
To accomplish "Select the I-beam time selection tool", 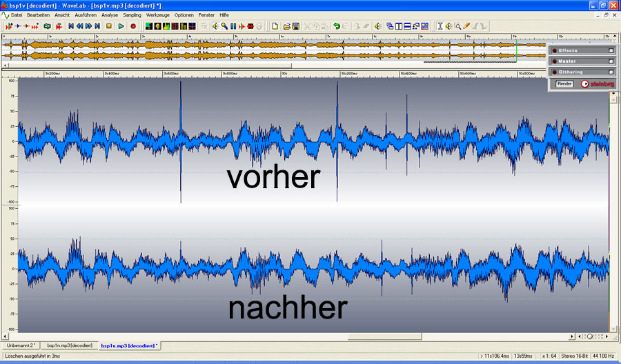I will (x=440, y=26).
